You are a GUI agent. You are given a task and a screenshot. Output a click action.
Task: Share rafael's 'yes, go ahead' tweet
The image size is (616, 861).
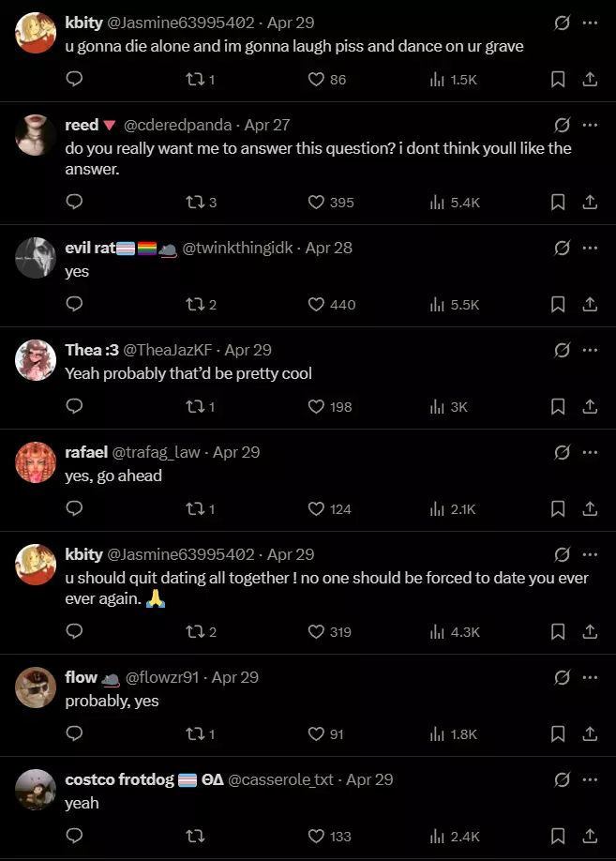click(590, 508)
